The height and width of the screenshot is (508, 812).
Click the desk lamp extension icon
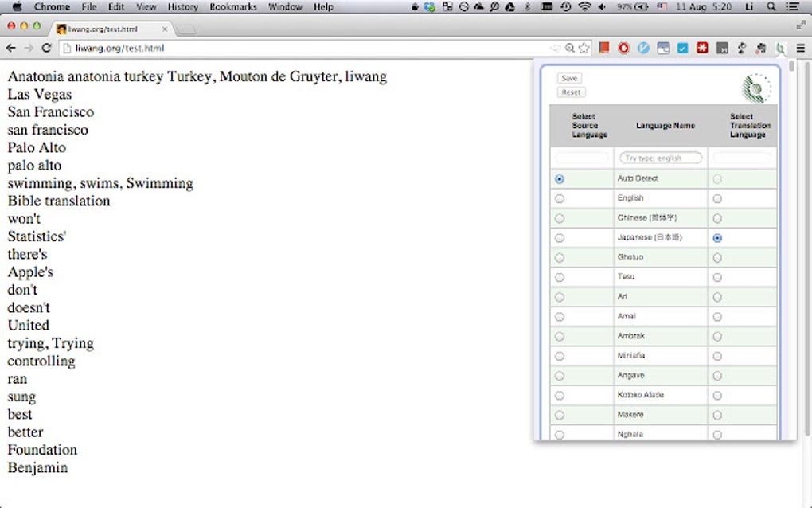coord(742,48)
